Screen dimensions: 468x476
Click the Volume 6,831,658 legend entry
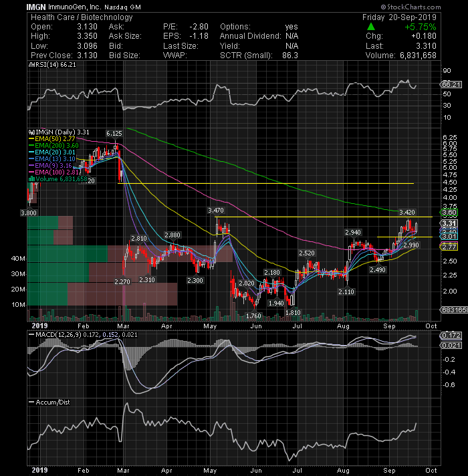click(x=57, y=178)
